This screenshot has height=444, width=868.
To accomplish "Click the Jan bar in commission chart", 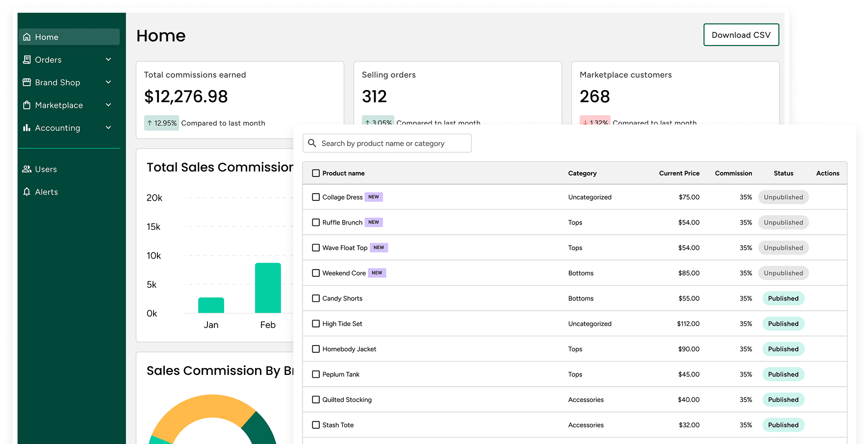I will tap(211, 305).
